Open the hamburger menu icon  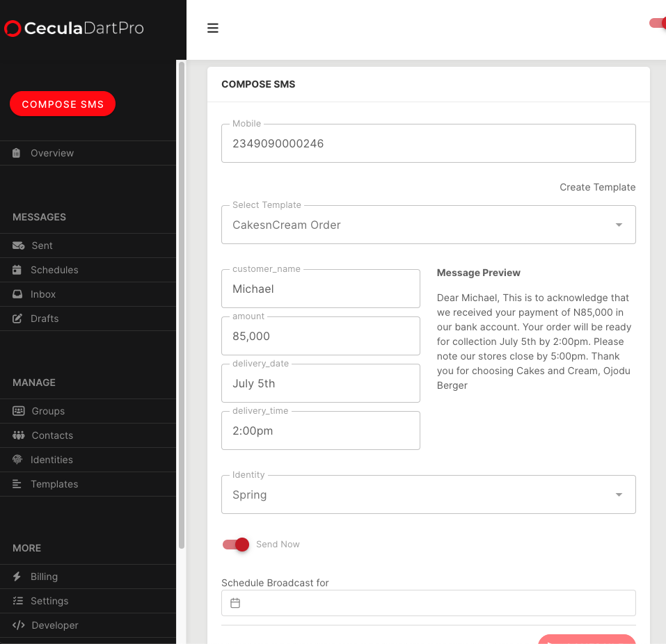tap(212, 28)
